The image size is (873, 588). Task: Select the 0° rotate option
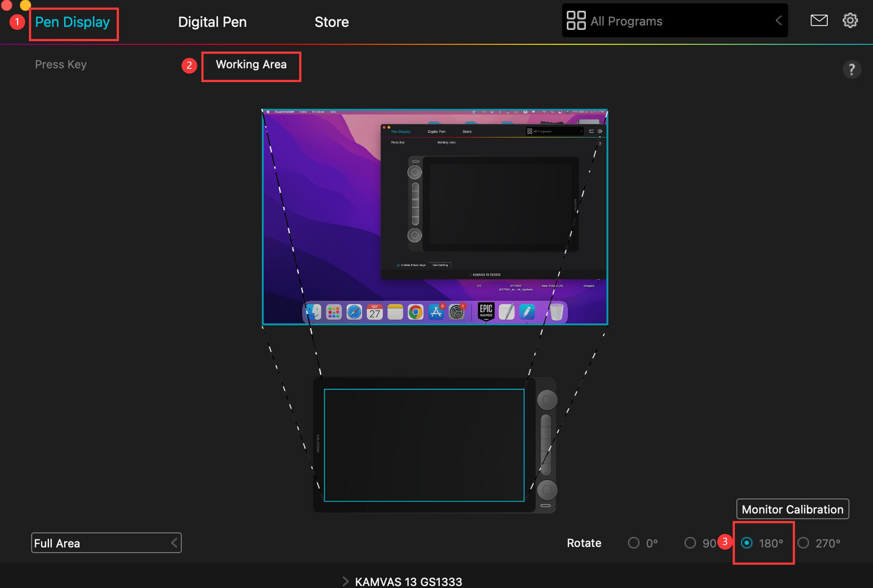point(634,543)
